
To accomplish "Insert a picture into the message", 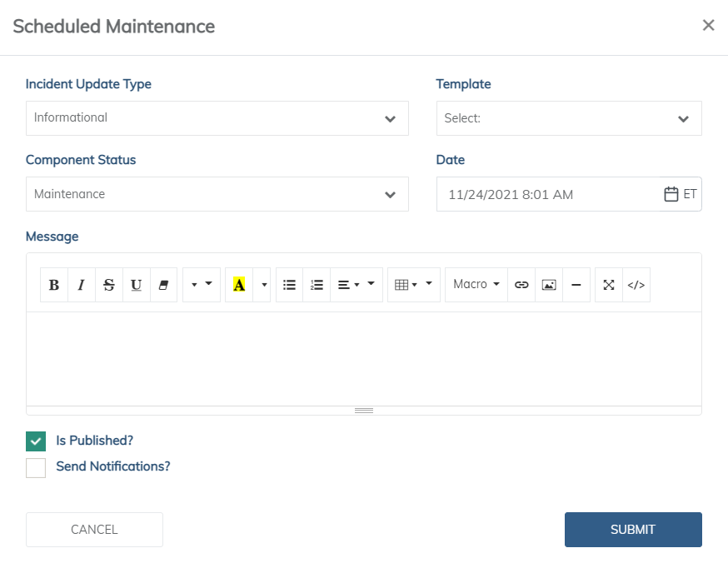I will pos(549,285).
